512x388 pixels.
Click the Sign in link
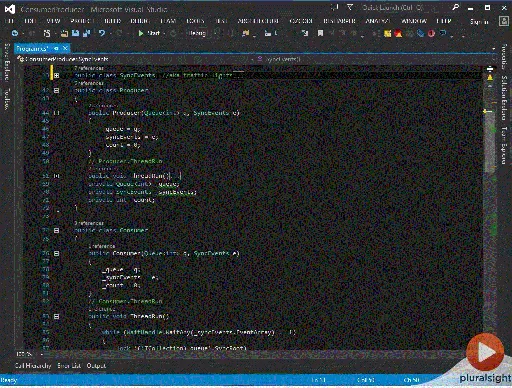[x=479, y=22]
